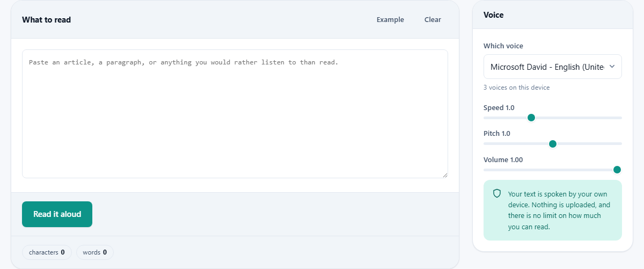Adjust the Volume slider handle

click(617, 170)
